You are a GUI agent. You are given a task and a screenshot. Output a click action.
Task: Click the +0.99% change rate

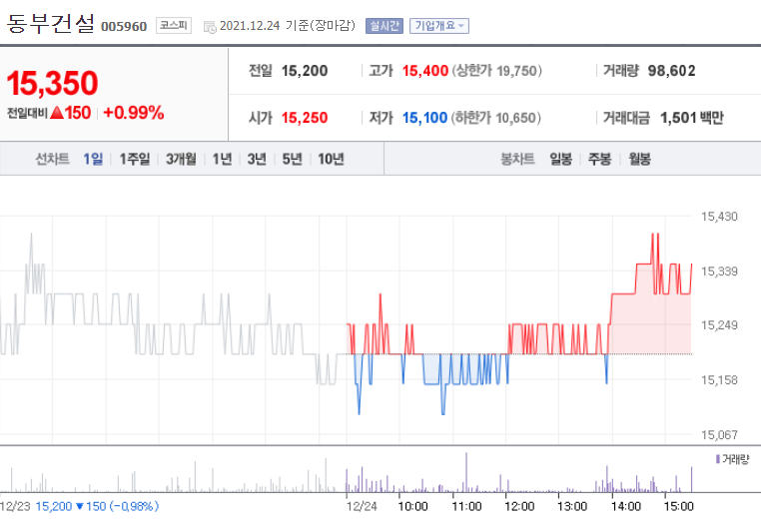pos(134,113)
